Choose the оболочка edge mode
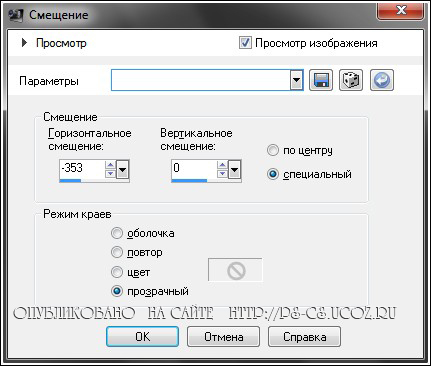 (x=117, y=233)
